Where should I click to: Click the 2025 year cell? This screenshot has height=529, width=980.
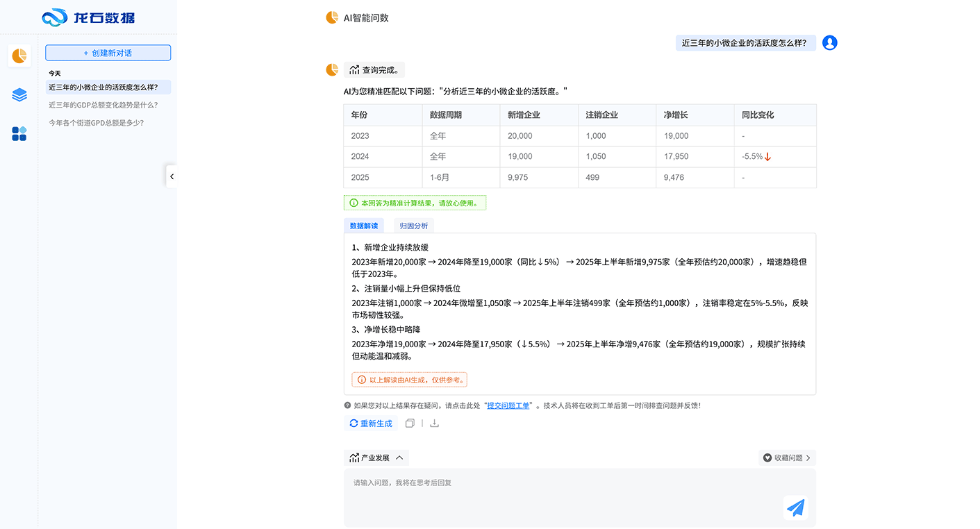click(x=383, y=178)
